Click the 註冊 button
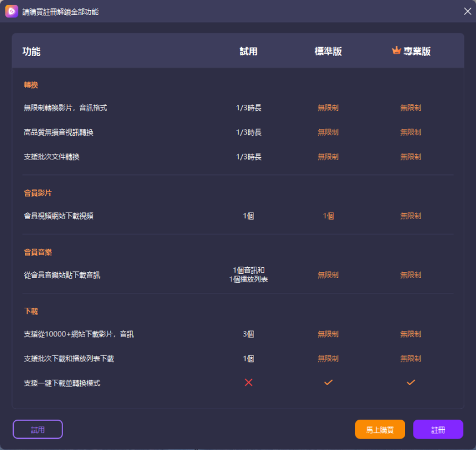The width and height of the screenshot is (476, 450). [x=438, y=429]
